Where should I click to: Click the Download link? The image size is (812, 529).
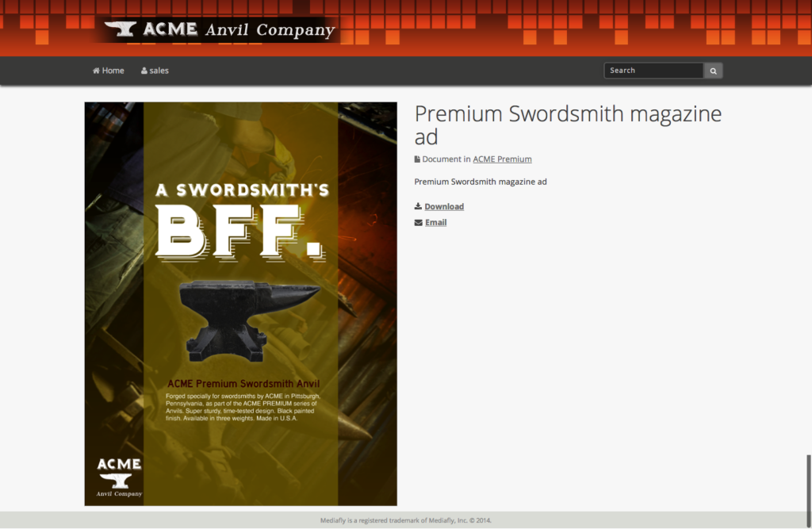pos(444,206)
